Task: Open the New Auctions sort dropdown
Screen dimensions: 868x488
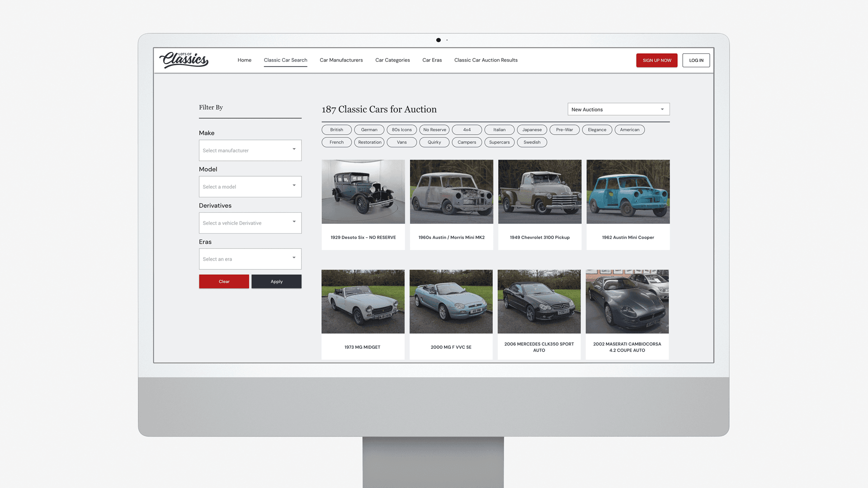Action: coord(618,109)
